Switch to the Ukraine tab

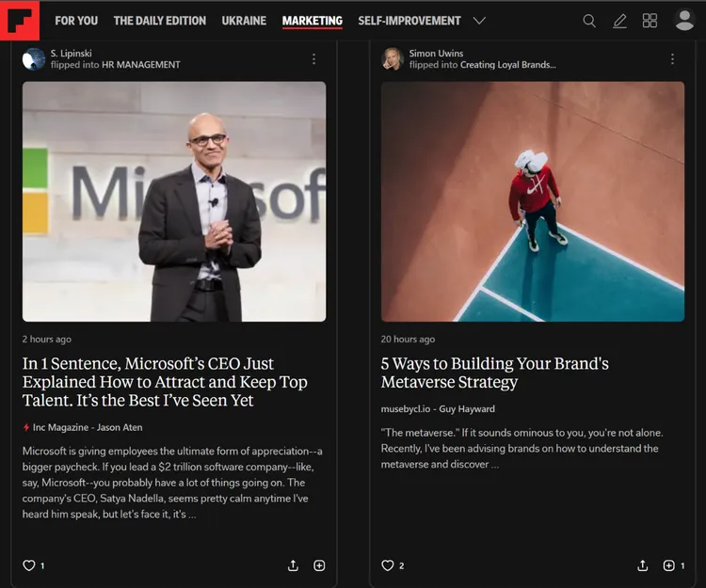pos(244,21)
